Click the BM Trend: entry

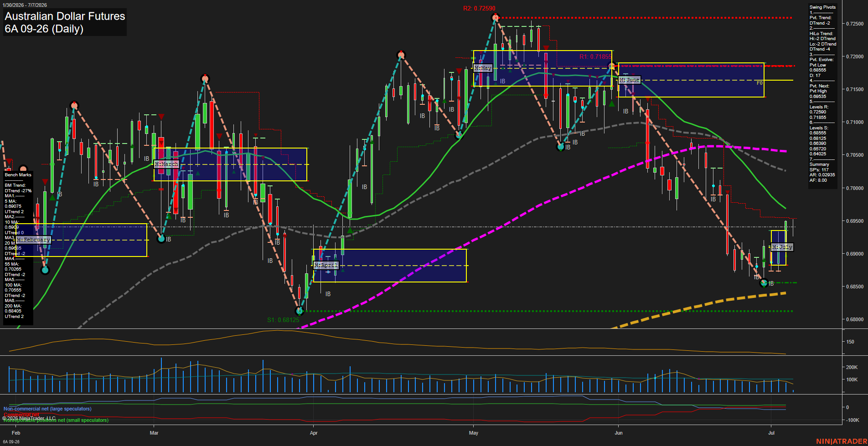[15, 185]
